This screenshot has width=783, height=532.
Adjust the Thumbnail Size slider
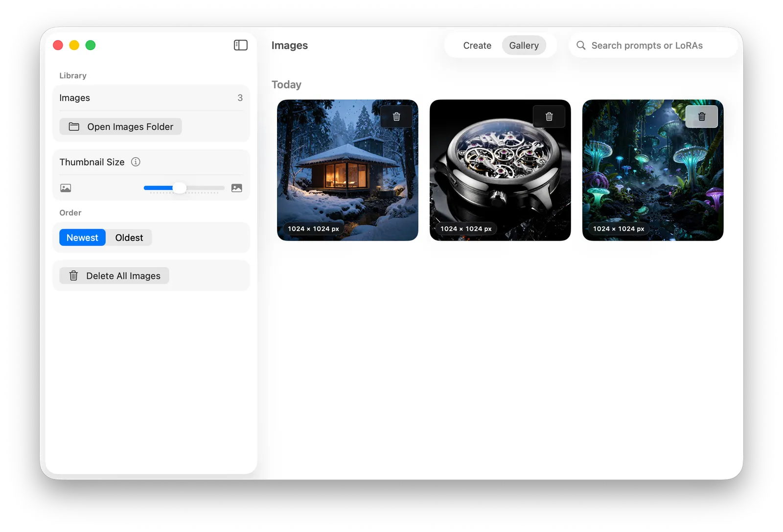[180, 188]
